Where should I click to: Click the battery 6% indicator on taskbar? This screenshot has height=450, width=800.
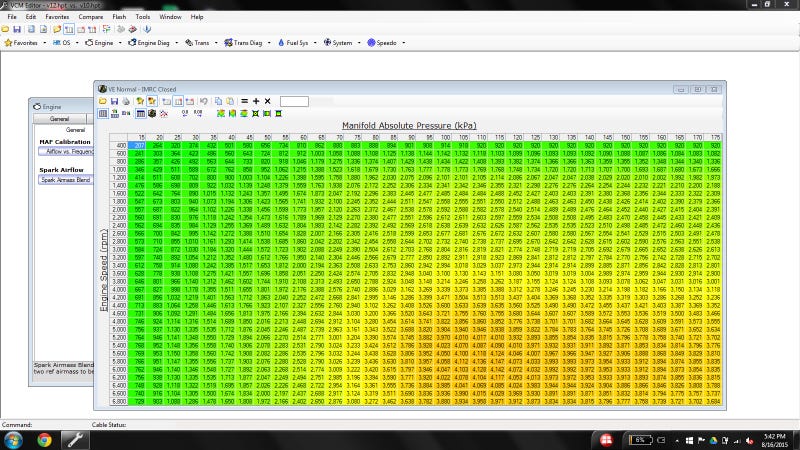click(641, 440)
